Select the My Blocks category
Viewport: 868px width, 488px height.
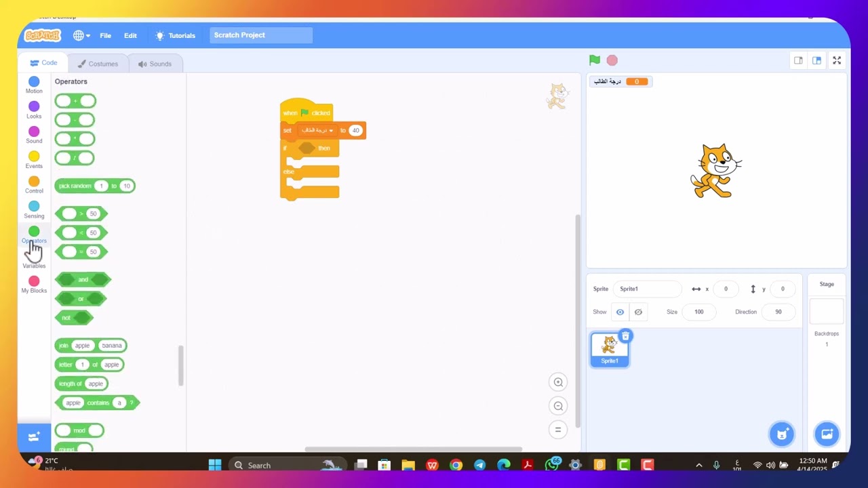coord(34,285)
